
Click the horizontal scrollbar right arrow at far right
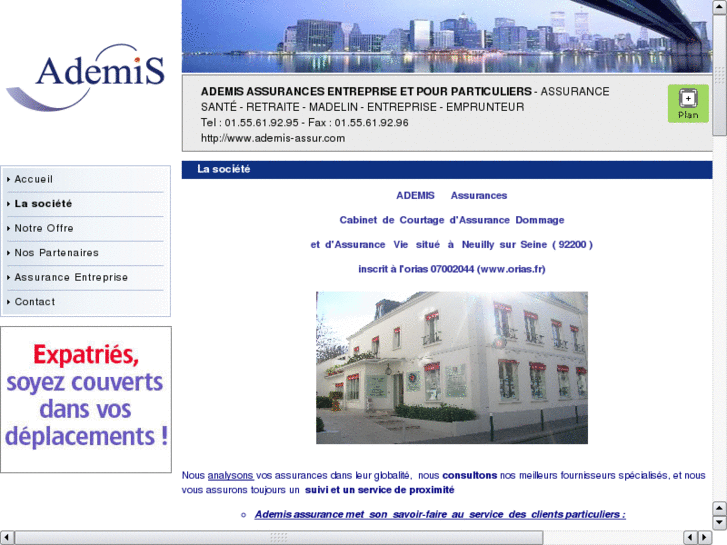tap(705, 538)
